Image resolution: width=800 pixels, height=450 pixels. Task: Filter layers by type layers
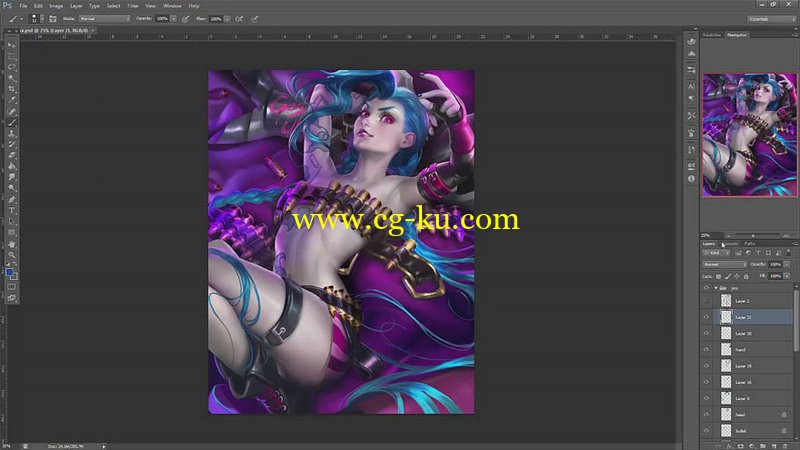(758, 253)
